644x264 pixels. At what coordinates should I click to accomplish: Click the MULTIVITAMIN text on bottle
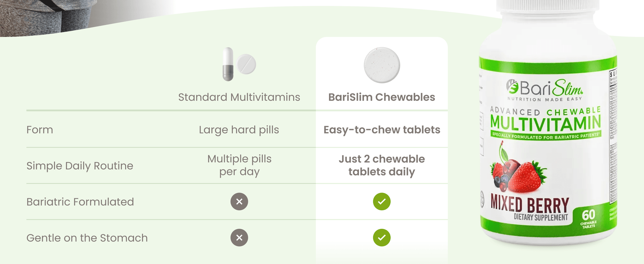click(545, 123)
